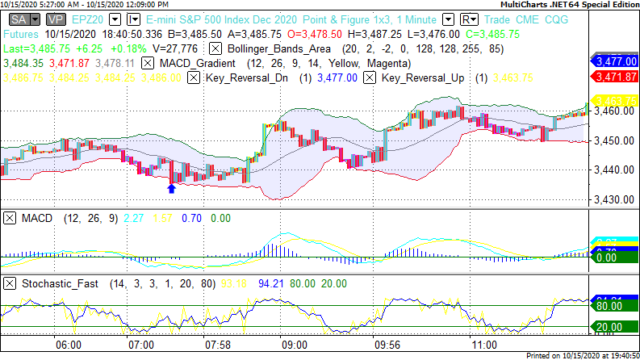Click the green 20.00 stochastic axis tag

pyautogui.click(x=614, y=327)
